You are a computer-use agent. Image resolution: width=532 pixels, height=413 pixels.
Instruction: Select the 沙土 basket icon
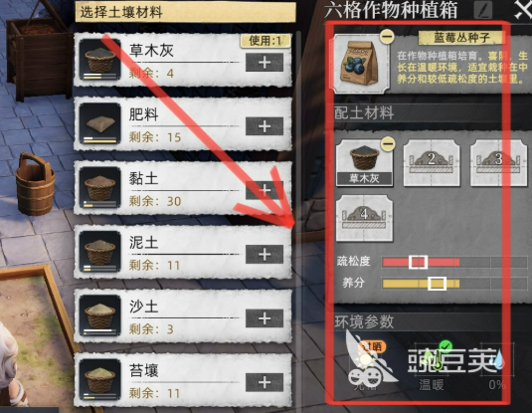point(99,315)
